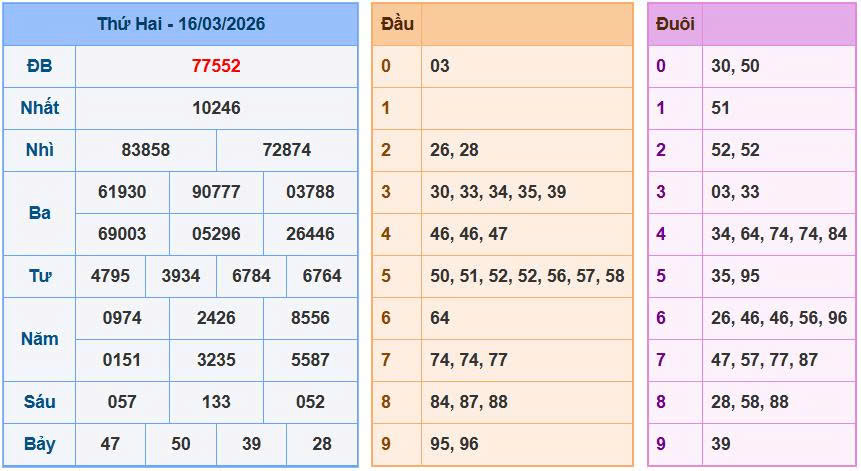Select second prize number 83858
The width and height of the screenshot is (861, 471).
tap(146, 150)
